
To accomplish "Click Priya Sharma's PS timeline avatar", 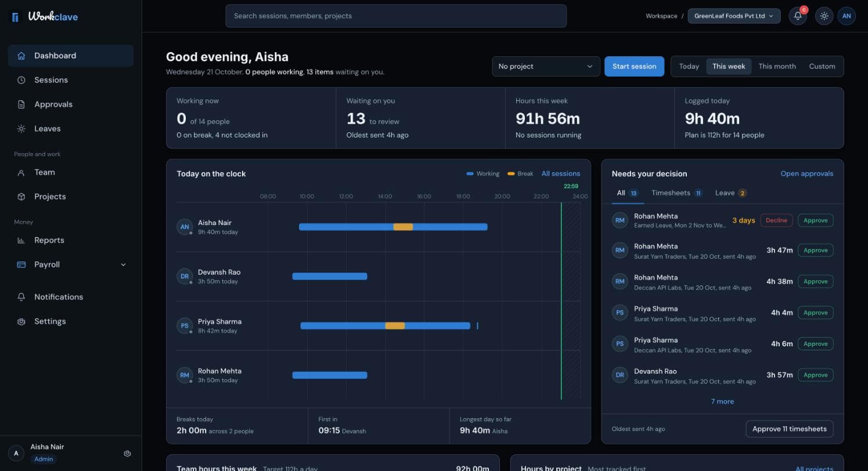I will click(185, 325).
